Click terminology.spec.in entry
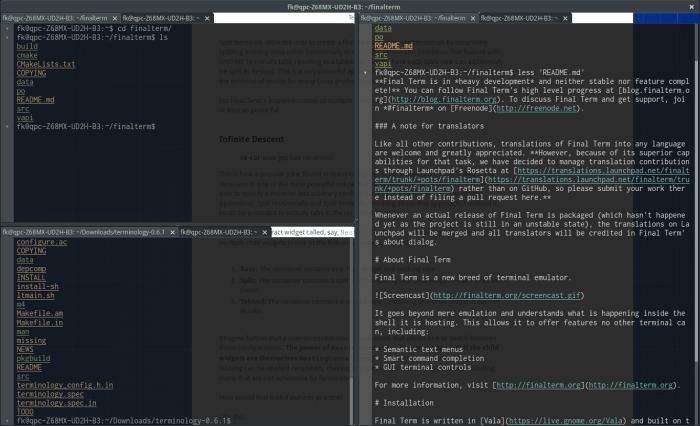The width and height of the screenshot is (700, 426). click(x=56, y=403)
